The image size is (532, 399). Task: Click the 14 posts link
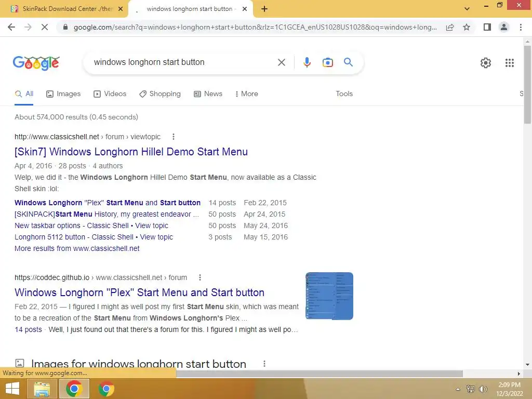[x=28, y=329]
